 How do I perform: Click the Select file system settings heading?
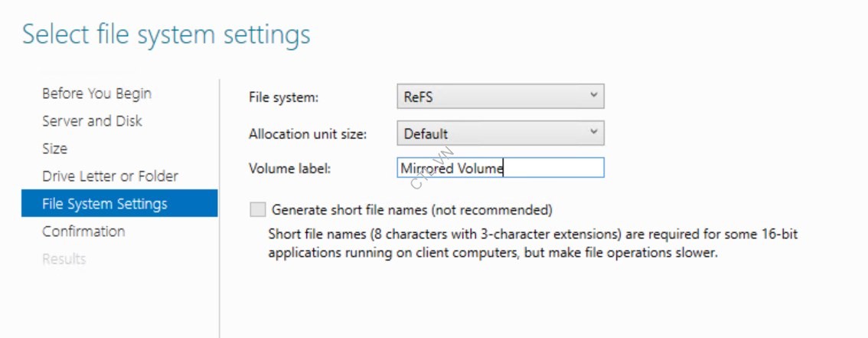pos(166,34)
